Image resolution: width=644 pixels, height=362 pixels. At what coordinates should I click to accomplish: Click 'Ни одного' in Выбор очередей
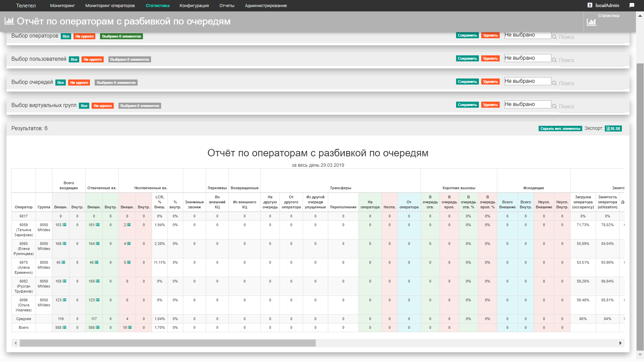(79, 83)
